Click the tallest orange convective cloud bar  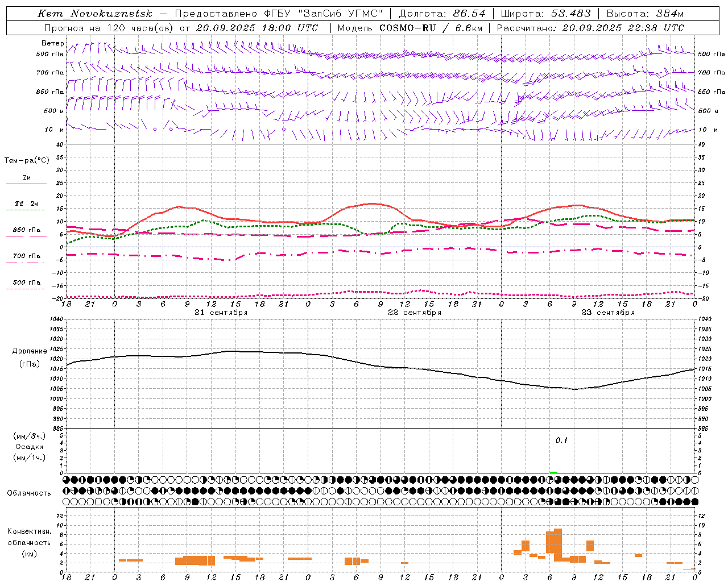pos(557,545)
